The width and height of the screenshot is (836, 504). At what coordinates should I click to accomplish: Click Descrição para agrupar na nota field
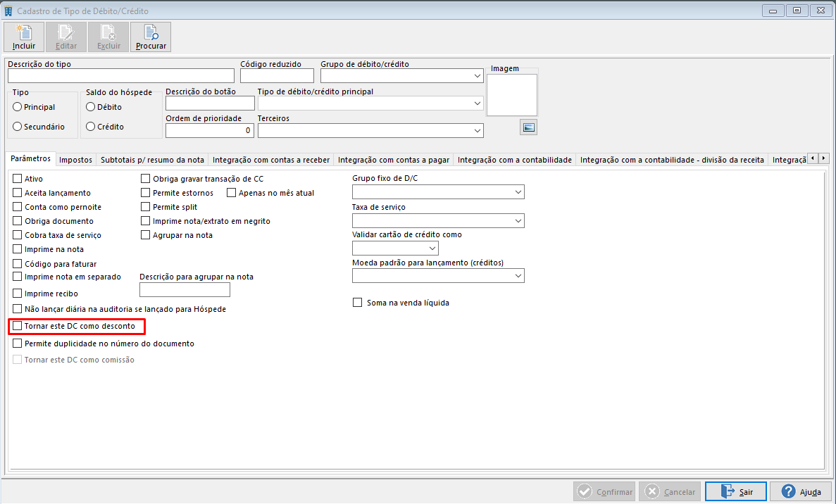[185, 290]
